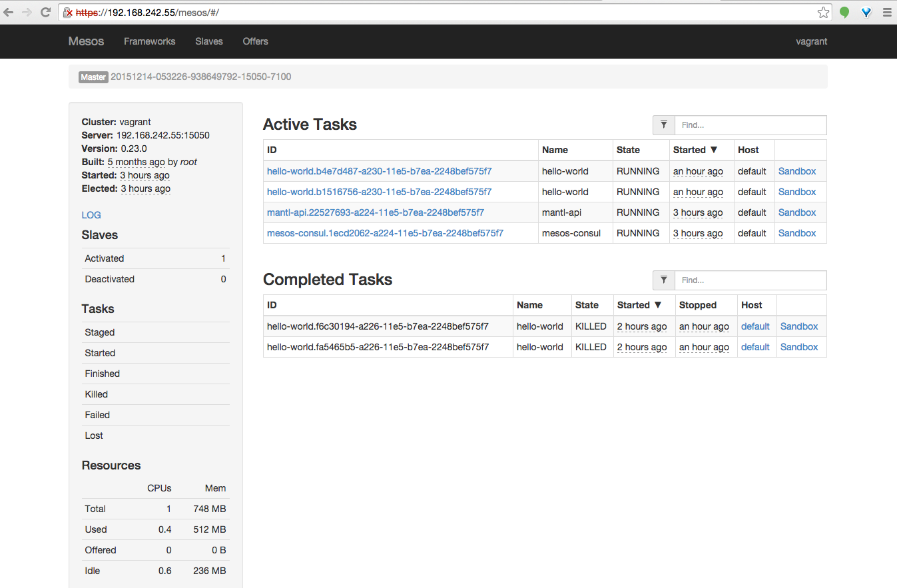The width and height of the screenshot is (897, 588).
Task: Click the Total resources '748 MB' value
Action: coord(209,509)
